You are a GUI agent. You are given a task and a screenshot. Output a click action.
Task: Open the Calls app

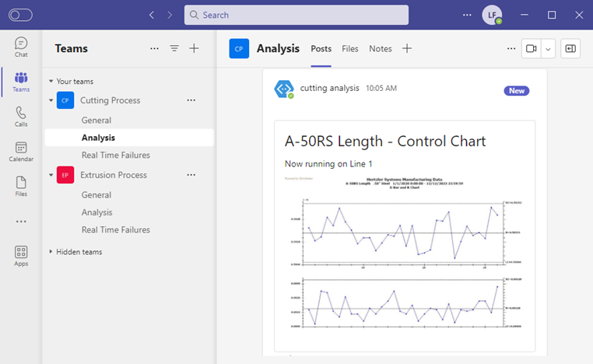(21, 117)
